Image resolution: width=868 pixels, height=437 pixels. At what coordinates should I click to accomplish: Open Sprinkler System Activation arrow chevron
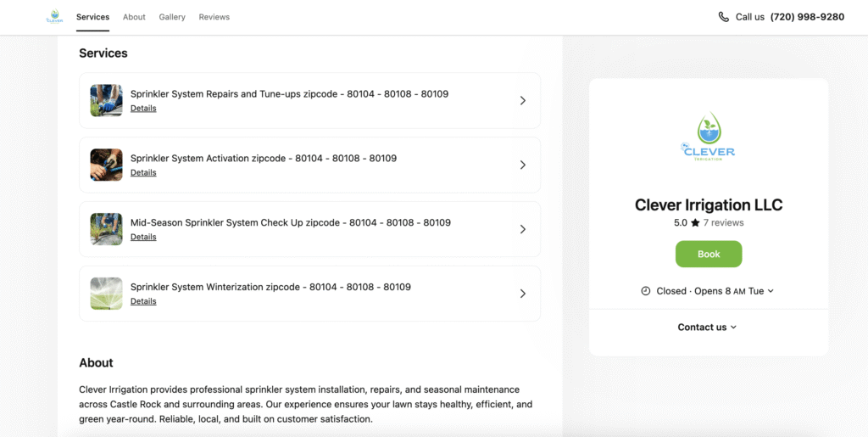[523, 165]
